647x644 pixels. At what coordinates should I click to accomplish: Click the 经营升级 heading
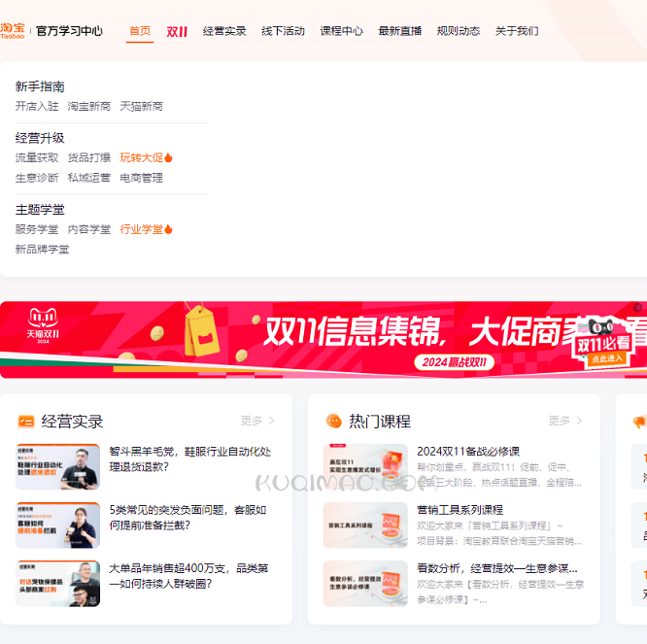40,138
